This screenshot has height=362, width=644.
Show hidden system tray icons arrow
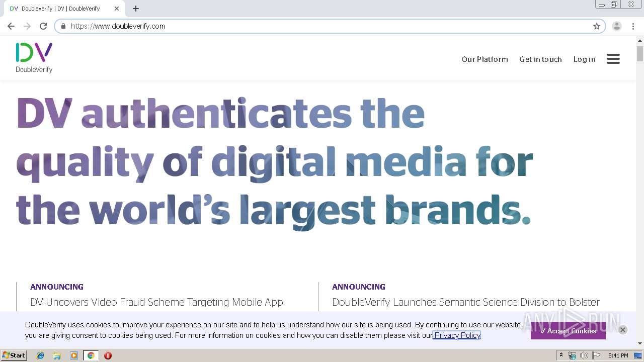point(561,355)
